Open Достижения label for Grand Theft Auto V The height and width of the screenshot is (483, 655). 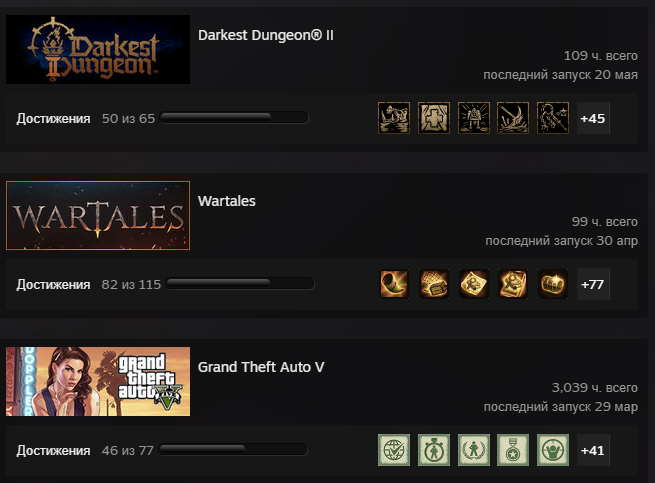pyautogui.click(x=53, y=450)
